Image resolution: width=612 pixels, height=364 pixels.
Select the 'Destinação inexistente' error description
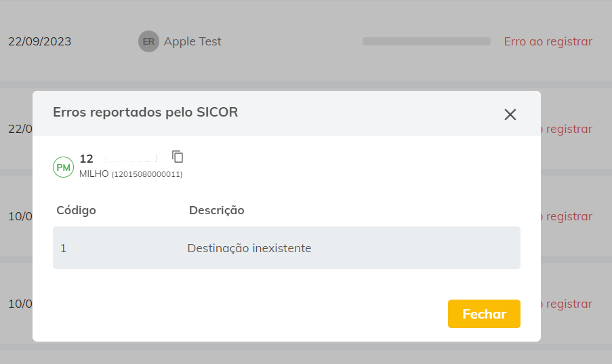tap(249, 248)
